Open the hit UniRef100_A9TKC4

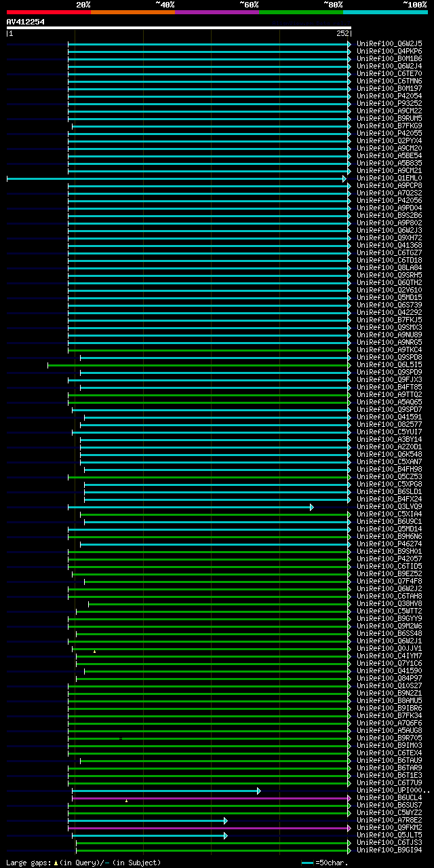(x=389, y=350)
